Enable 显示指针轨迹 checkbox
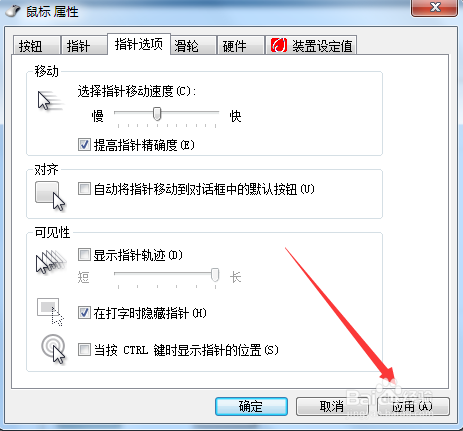 tap(84, 255)
